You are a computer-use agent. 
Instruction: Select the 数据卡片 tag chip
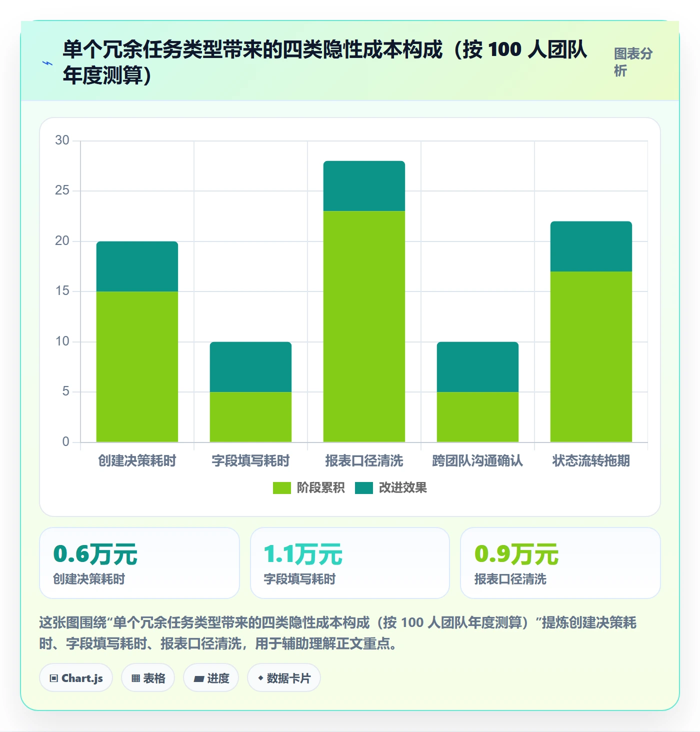click(x=284, y=678)
